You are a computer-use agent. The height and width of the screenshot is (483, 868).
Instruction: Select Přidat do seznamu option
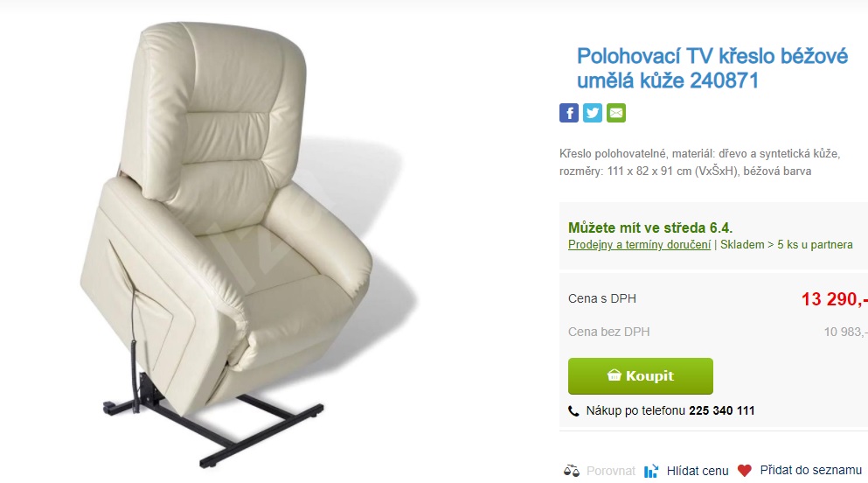coord(810,470)
